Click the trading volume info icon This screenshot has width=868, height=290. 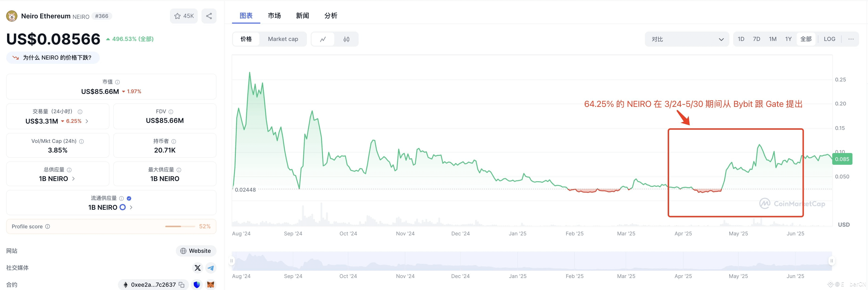click(x=80, y=112)
